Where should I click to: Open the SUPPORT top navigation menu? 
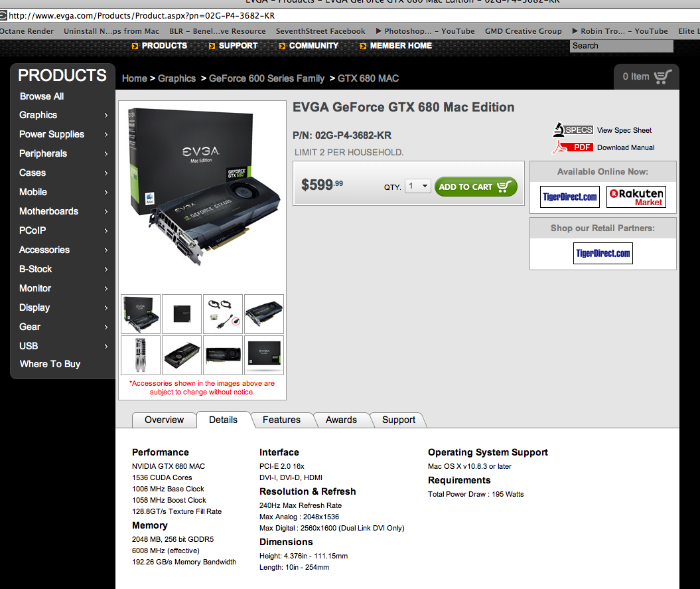pos(238,46)
